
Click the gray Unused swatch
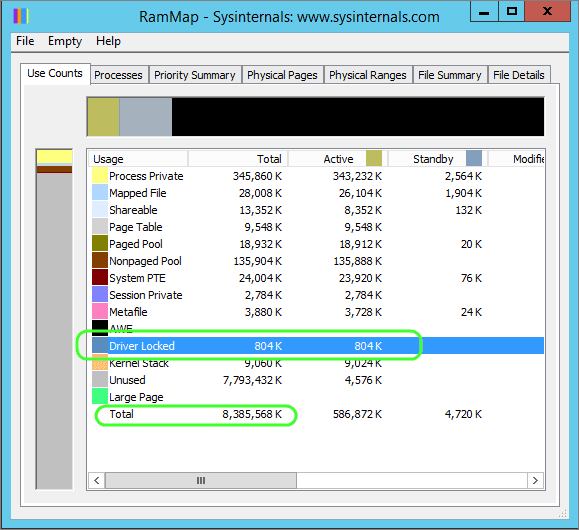click(x=100, y=379)
